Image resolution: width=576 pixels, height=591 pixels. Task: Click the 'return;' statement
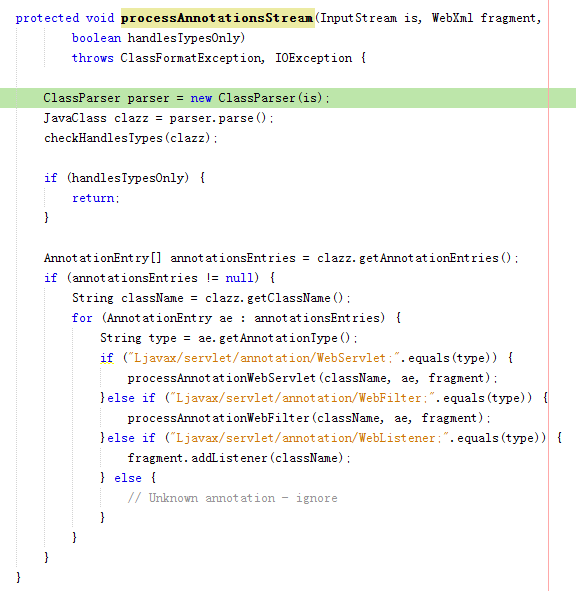[x=96, y=198]
